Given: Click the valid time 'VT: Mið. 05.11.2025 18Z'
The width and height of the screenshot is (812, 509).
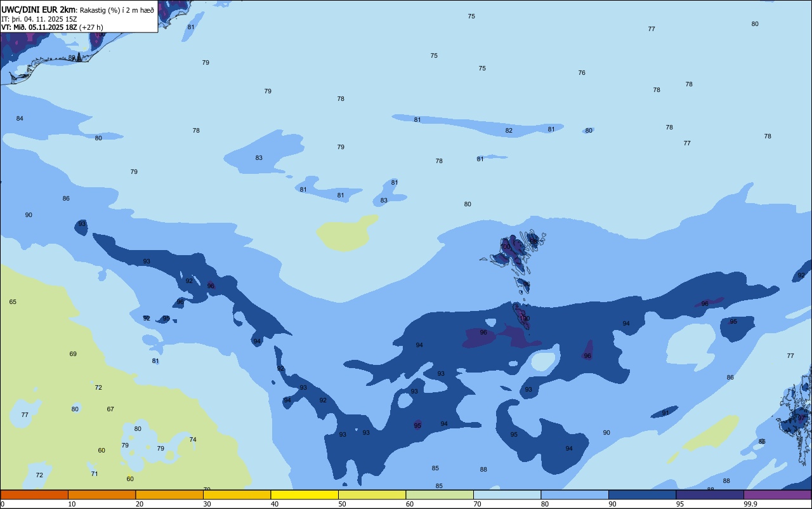Looking at the screenshot, I should pos(39,27).
